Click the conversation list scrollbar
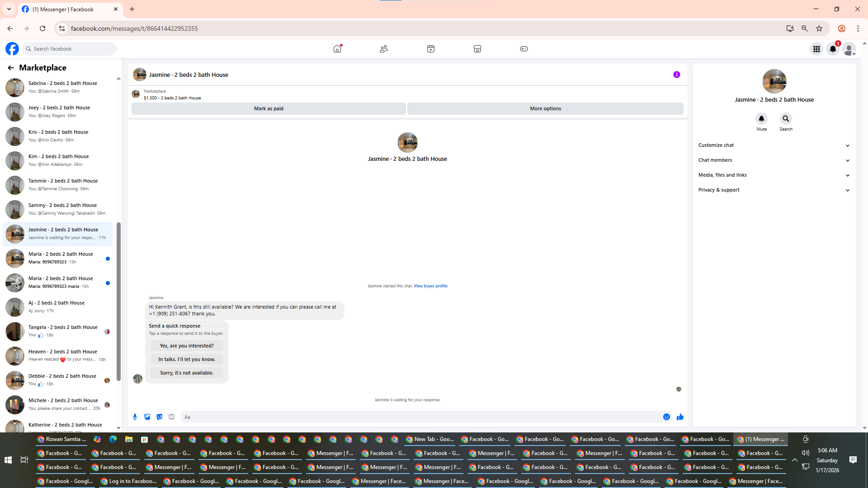Image resolution: width=868 pixels, height=488 pixels. (x=118, y=301)
